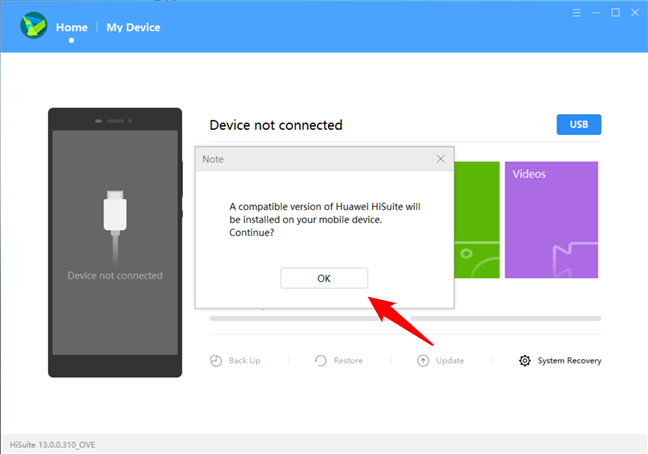Click the System Recovery label
648x454 pixels.
coord(569,361)
